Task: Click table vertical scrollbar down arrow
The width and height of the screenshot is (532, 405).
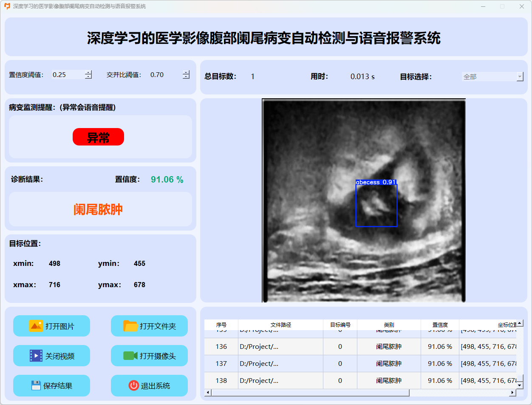Action: [520, 385]
